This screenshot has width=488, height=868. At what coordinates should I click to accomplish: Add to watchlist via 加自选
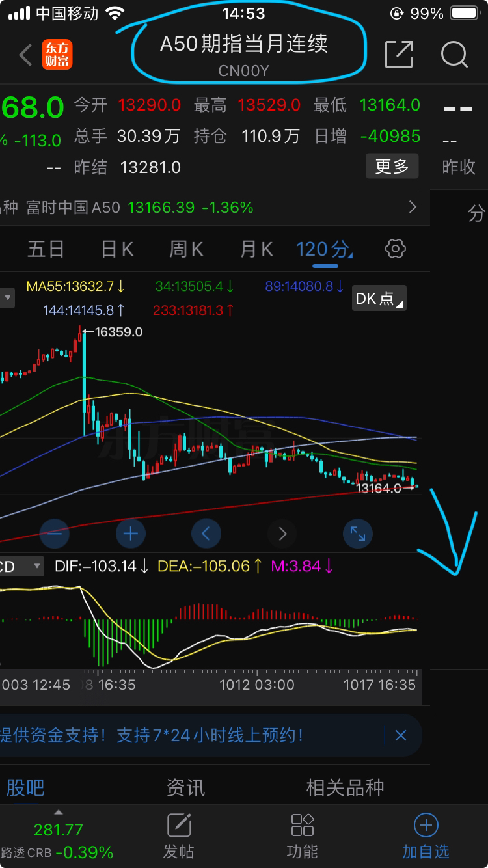click(x=426, y=836)
